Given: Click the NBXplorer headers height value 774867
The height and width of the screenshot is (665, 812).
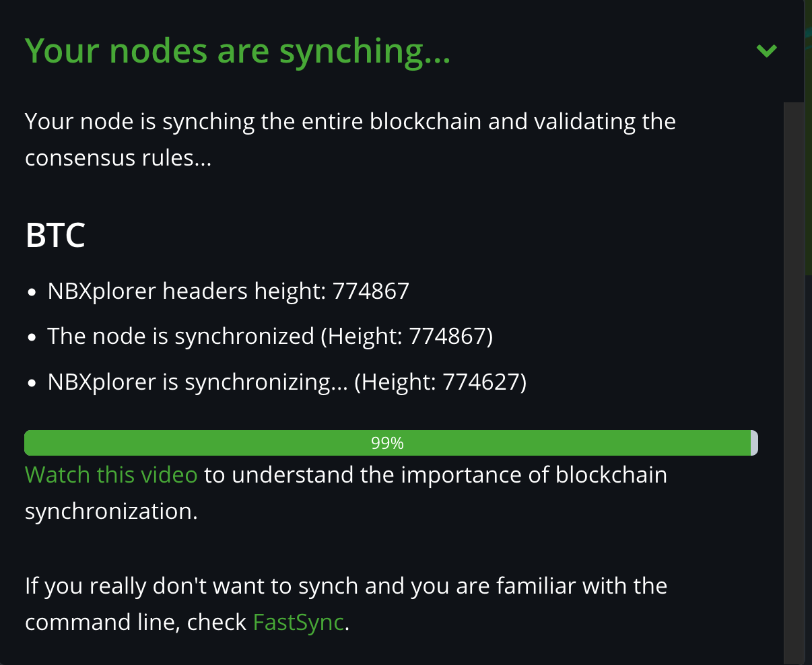Looking at the screenshot, I should tap(371, 291).
